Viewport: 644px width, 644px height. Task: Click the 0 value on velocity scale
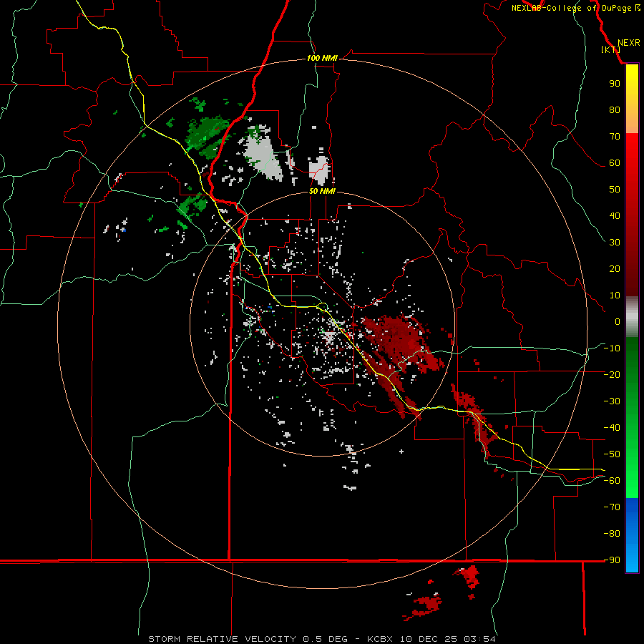pos(618,321)
